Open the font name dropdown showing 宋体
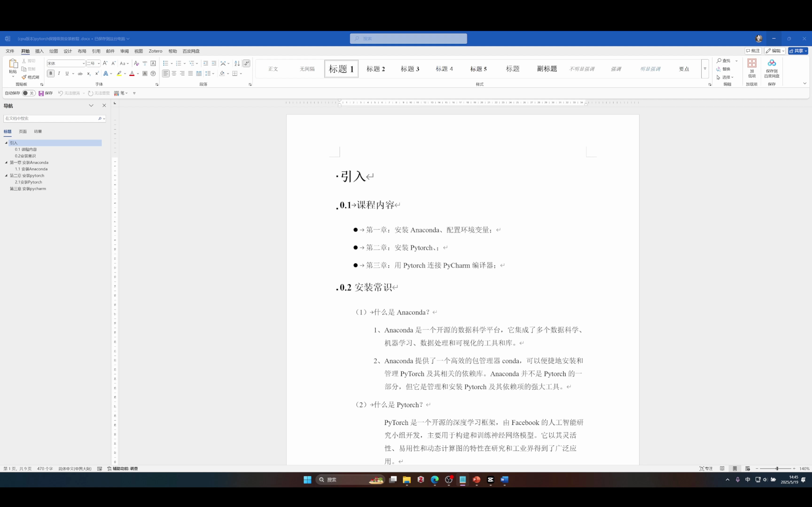The width and height of the screenshot is (812, 507). tap(83, 63)
